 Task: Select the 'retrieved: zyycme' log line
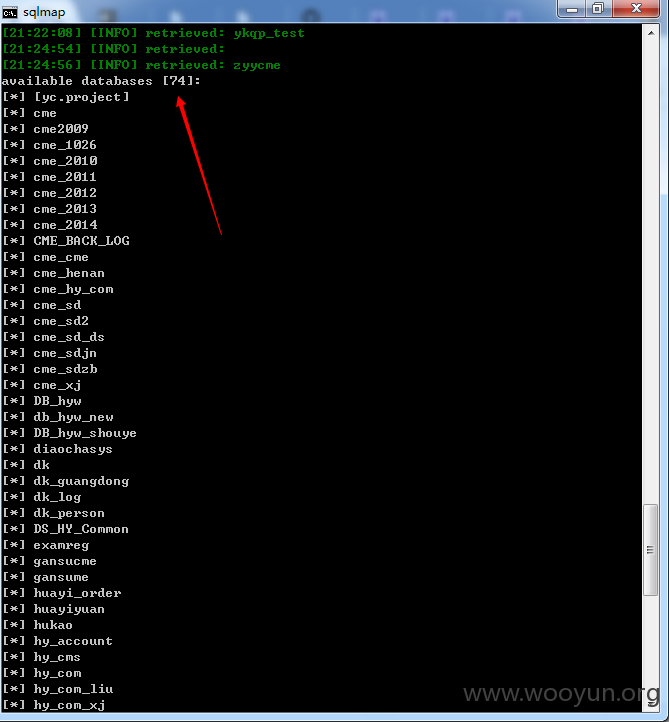(141, 65)
